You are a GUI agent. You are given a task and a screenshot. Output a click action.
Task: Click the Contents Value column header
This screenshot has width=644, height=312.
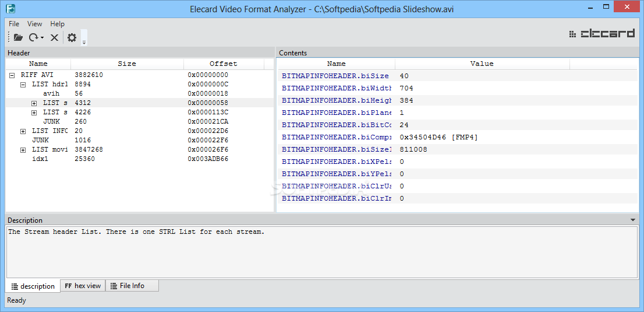click(x=482, y=64)
